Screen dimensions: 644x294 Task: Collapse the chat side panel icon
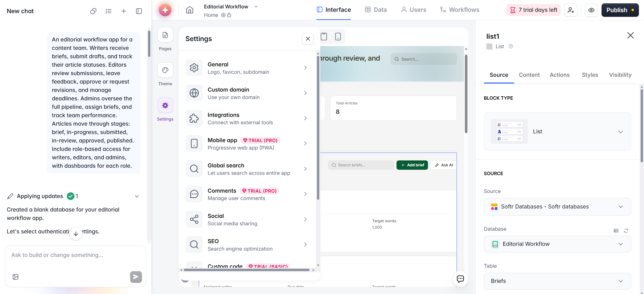(x=139, y=11)
